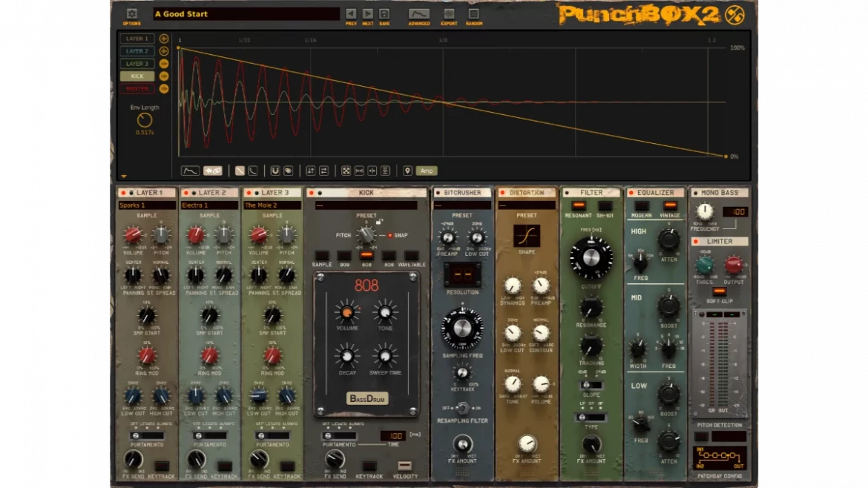Click the Export icon

pos(449,14)
